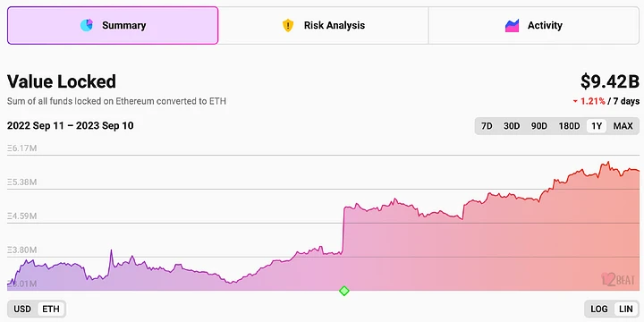The height and width of the screenshot is (322, 644).
Task: Switch to the Activity tab
Action: pyautogui.click(x=534, y=25)
